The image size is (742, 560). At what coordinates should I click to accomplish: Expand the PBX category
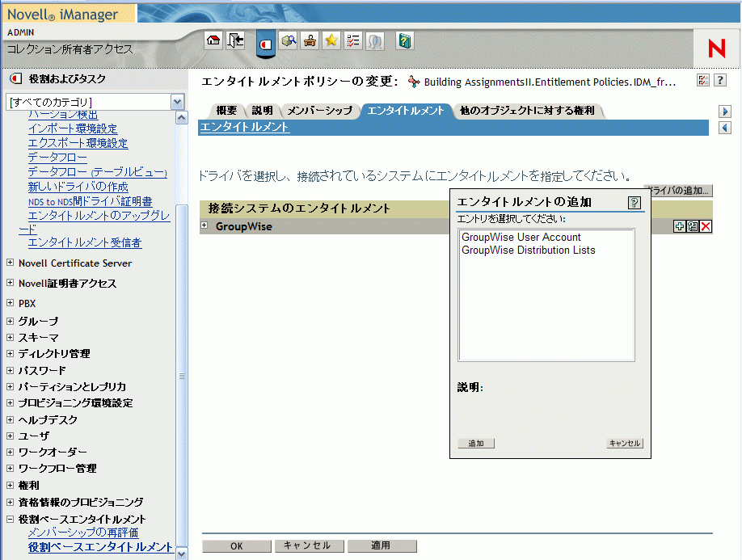tap(10, 303)
